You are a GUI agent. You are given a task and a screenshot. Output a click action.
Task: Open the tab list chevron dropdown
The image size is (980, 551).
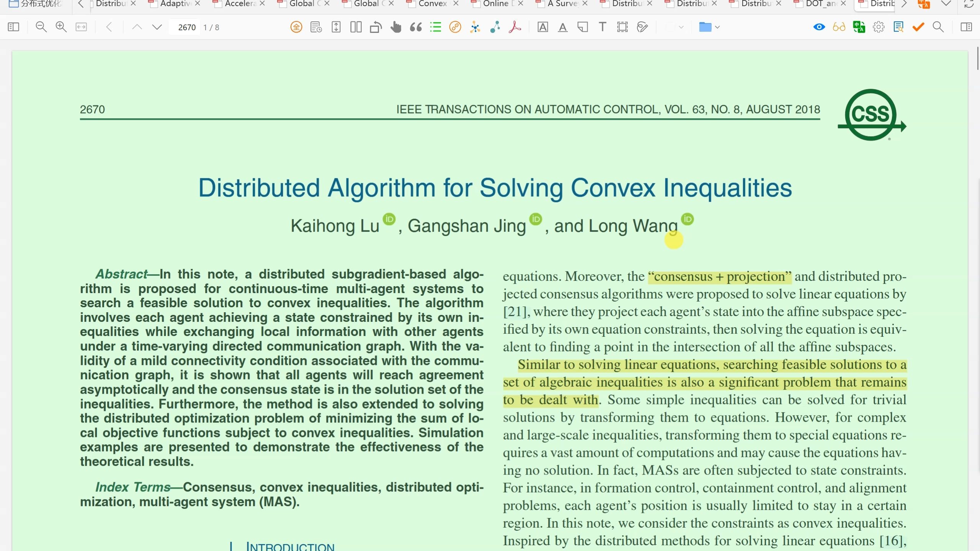pyautogui.click(x=946, y=4)
